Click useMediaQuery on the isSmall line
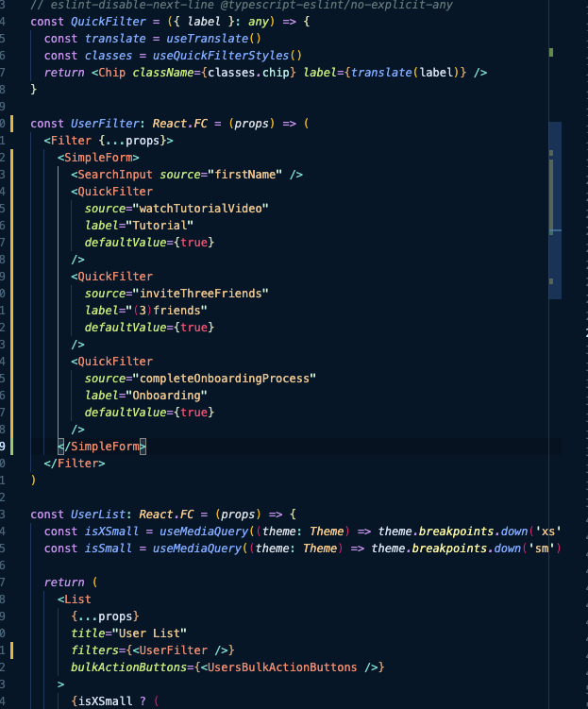Screen dimensions: 588x709 pos(196,549)
